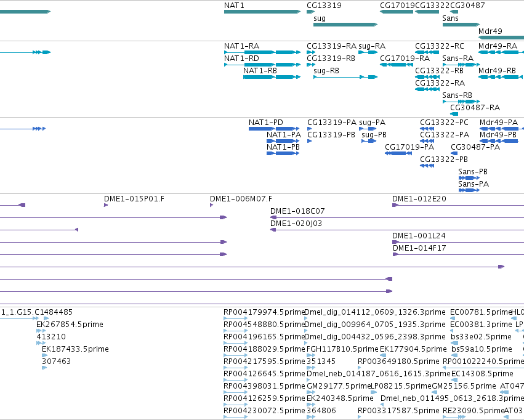Select BAC end DME1-006M07.F
524x420 pixels.
click(212, 205)
